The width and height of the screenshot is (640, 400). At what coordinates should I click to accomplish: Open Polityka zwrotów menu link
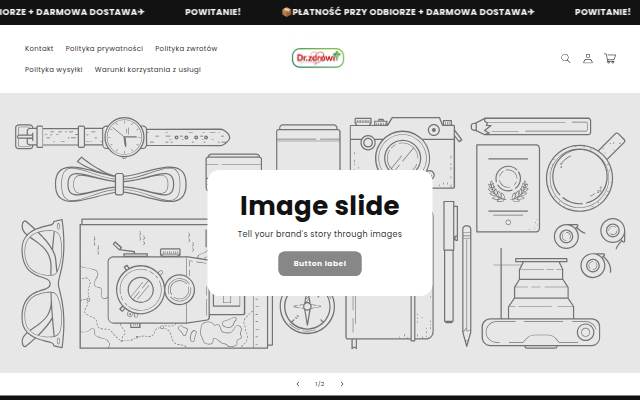click(186, 49)
